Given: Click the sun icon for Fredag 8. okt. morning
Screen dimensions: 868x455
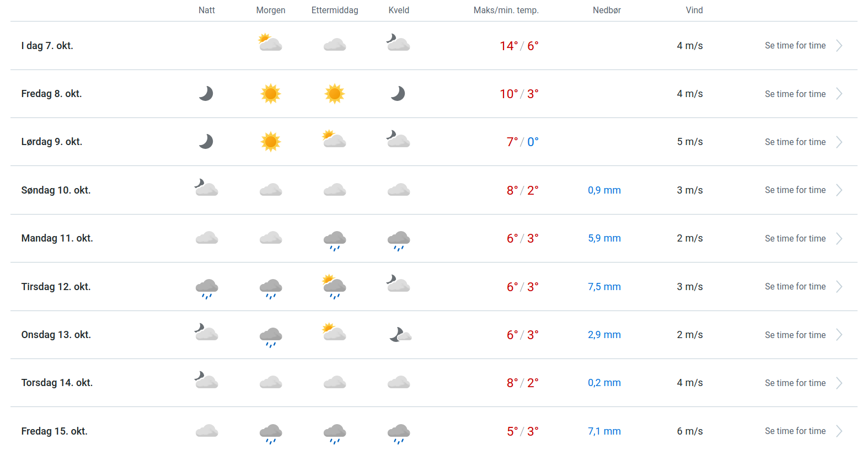Looking at the screenshot, I should pos(271,94).
